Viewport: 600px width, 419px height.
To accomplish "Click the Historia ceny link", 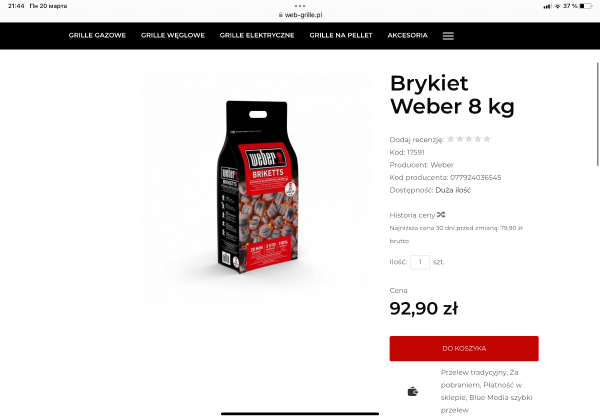I will (x=412, y=215).
